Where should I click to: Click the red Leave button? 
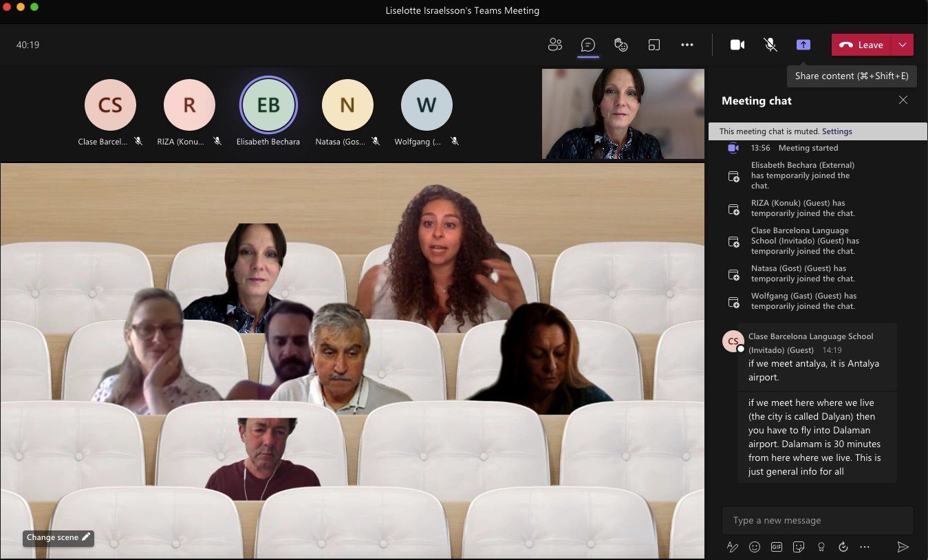(862, 45)
